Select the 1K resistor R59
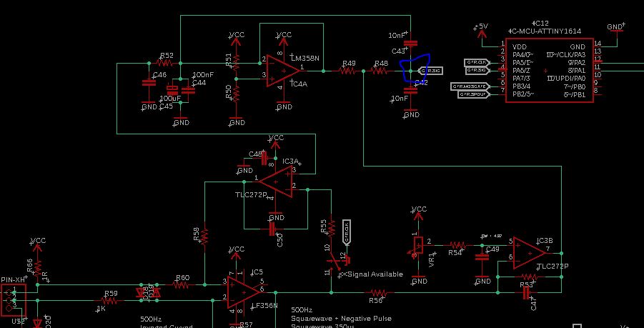The image size is (644, 328). (110, 301)
